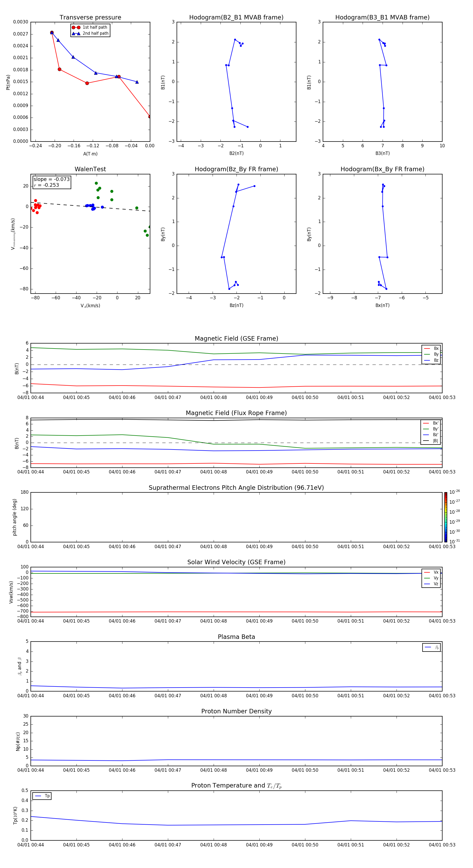
Task: Select "Vy" in the solar wind legend
Action: click(431, 578)
